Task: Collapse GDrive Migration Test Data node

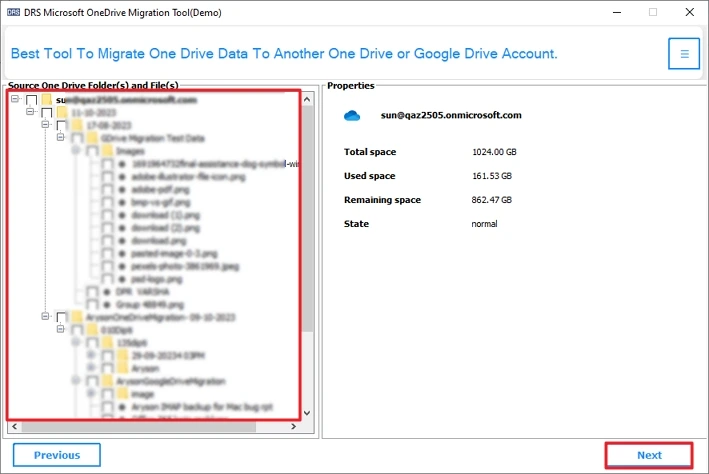Action: click(61, 137)
